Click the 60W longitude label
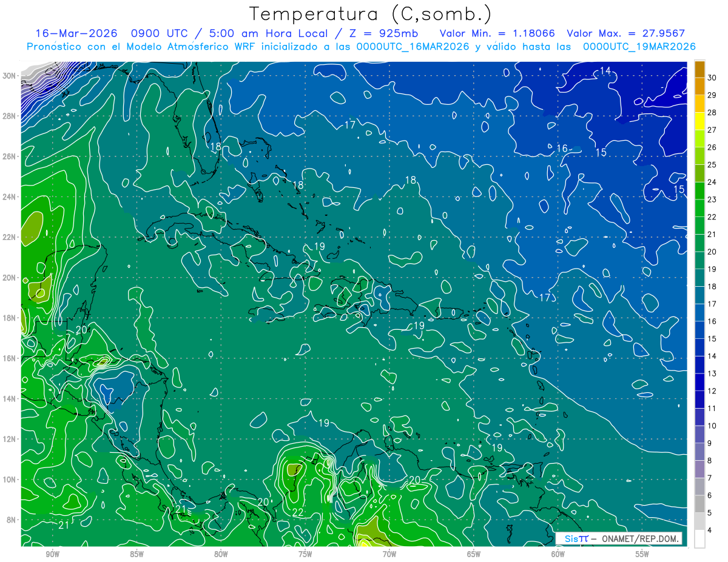This screenshot has width=728, height=562. (558, 554)
